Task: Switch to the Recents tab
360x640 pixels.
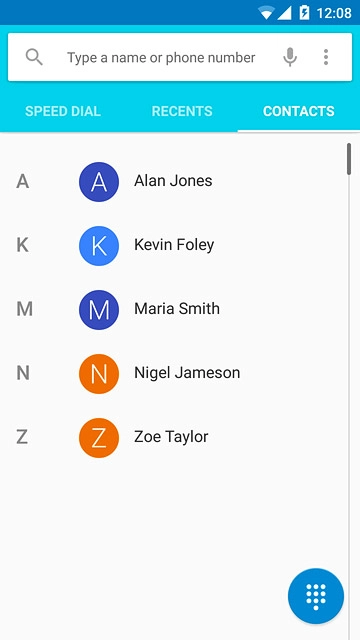Action: point(182,111)
